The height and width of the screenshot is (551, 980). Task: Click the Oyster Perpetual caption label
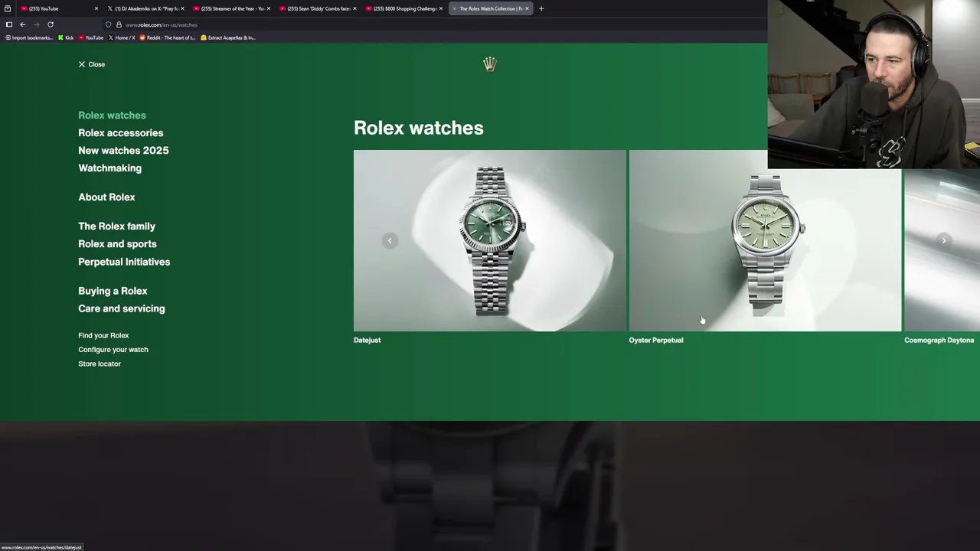pos(656,340)
